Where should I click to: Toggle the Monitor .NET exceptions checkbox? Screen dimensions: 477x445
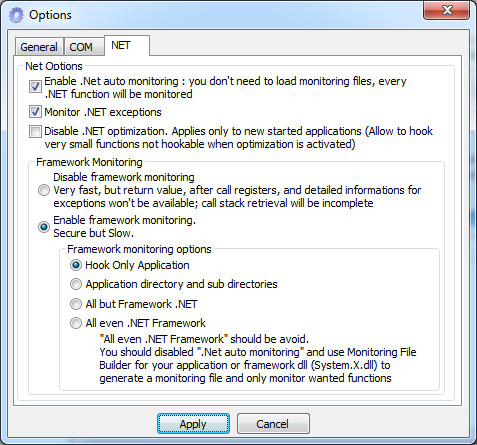pos(35,112)
